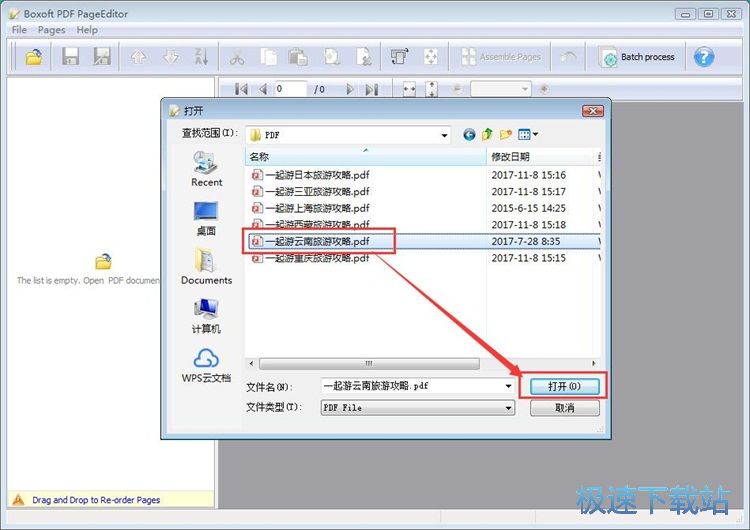The image size is (750, 530).
Task: Click the 2015-6-15 14:25 date cell
Action: (x=528, y=209)
